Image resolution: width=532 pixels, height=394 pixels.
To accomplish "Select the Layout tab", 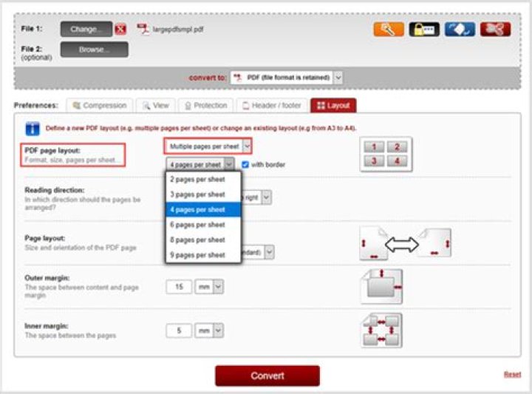I will pyautogui.click(x=333, y=106).
